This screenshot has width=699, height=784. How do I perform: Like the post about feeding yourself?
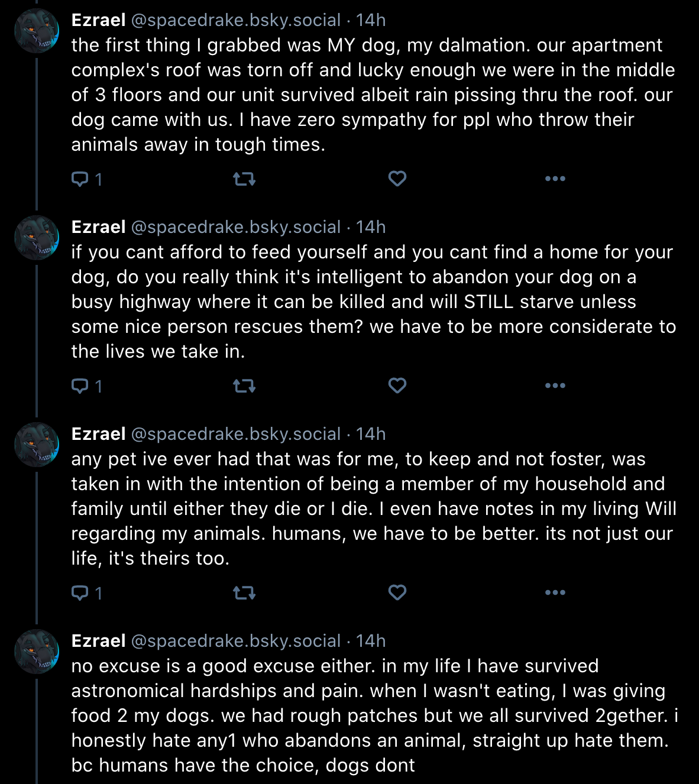[x=397, y=385]
